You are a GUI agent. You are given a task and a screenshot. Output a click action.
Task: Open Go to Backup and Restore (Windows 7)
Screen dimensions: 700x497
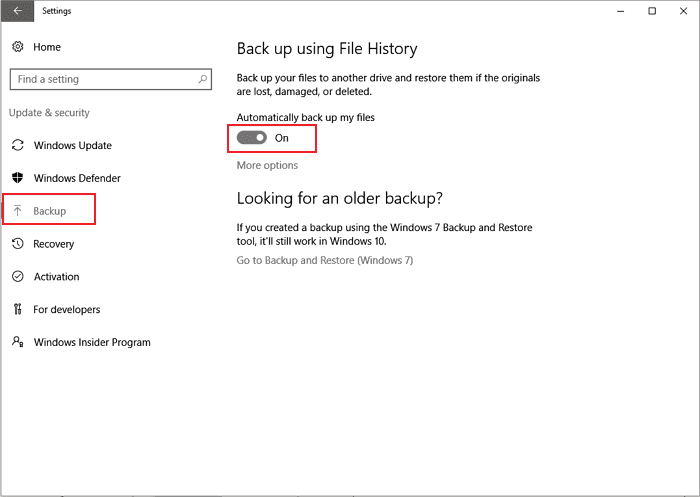pos(325,260)
